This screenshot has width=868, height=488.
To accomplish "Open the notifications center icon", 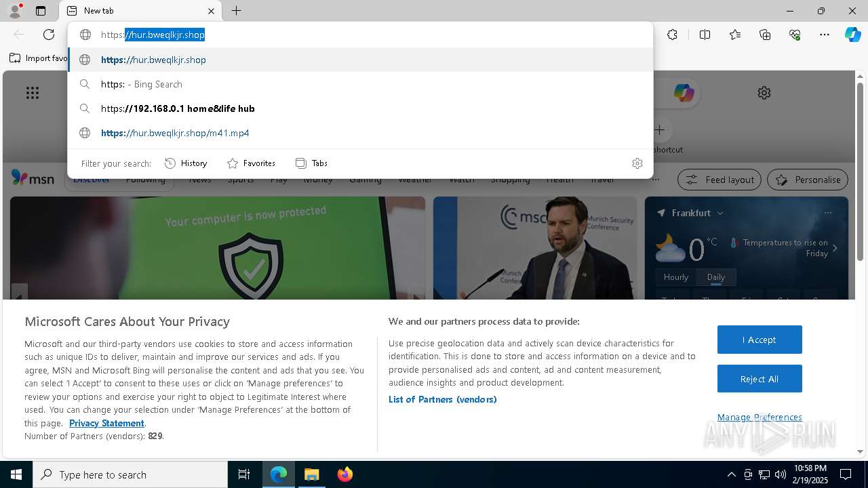I will click(x=846, y=474).
